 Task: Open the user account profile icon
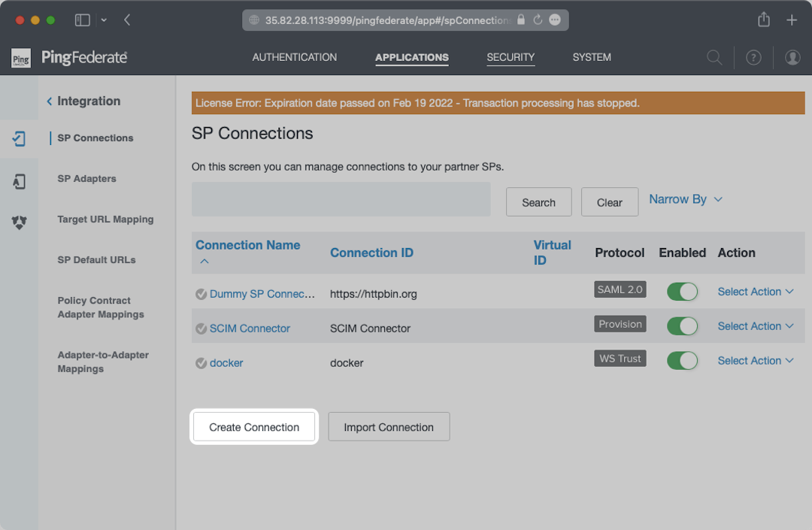792,58
